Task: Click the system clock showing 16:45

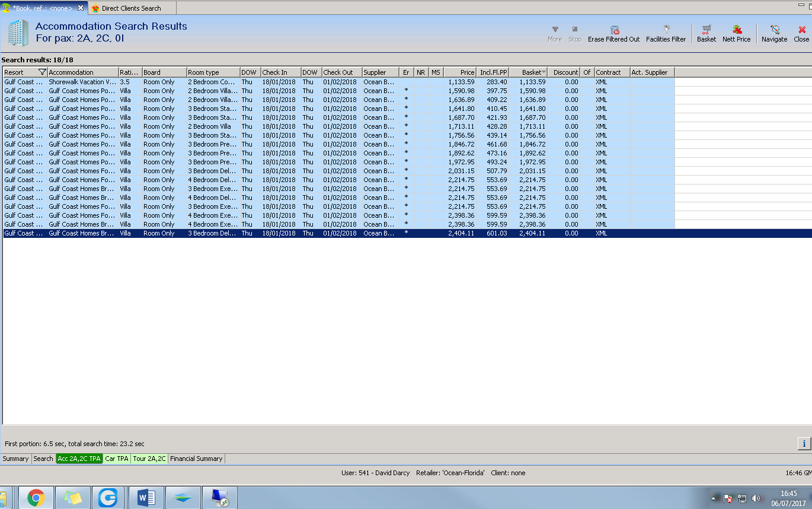Action: tap(788, 494)
